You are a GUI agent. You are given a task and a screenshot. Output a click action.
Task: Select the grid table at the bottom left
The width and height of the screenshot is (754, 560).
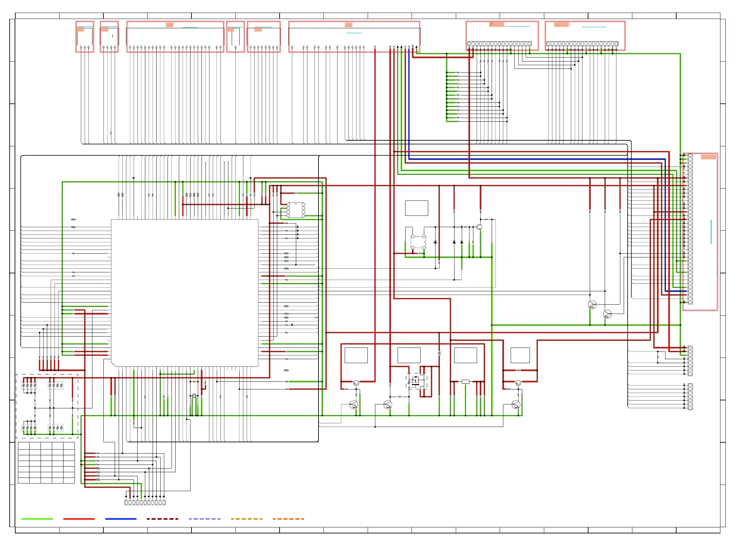[46, 462]
